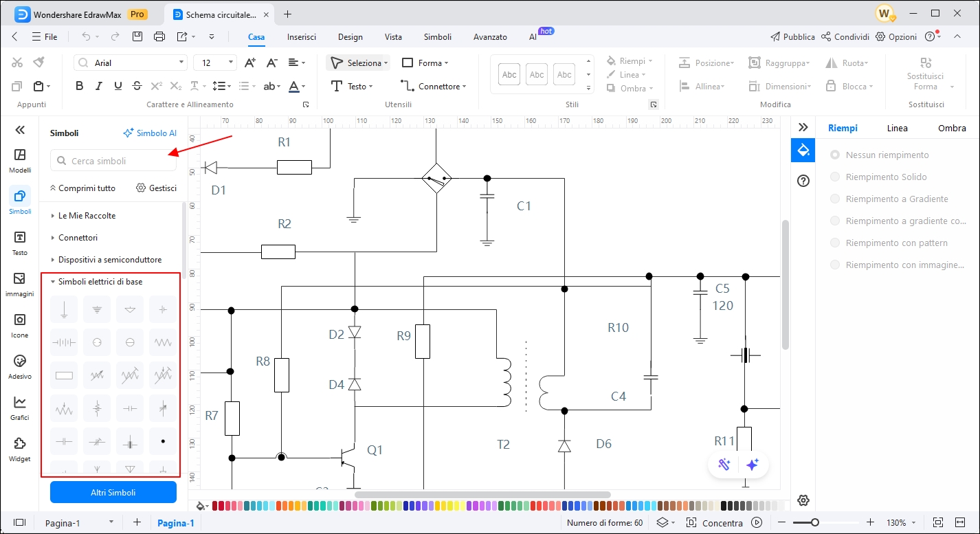Click the fit page icon in status bar
The height and width of the screenshot is (534, 980).
click(x=939, y=522)
